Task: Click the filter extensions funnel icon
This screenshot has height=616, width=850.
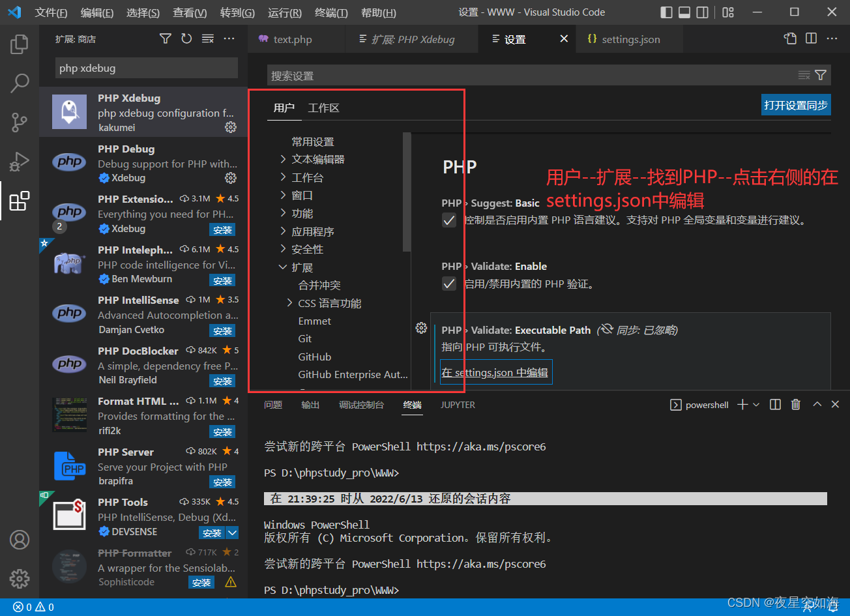Action: pos(166,39)
